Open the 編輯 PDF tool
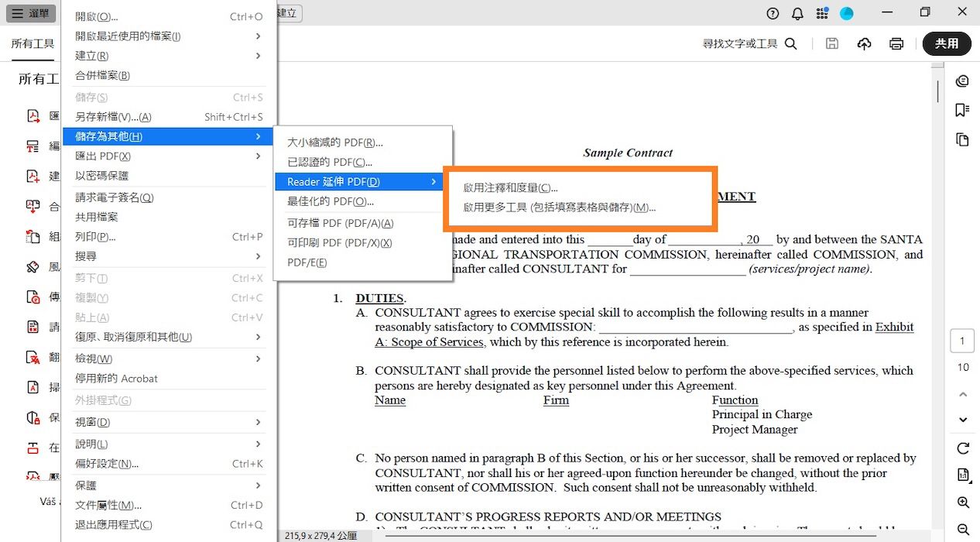The width and height of the screenshot is (980, 542). tap(33, 145)
